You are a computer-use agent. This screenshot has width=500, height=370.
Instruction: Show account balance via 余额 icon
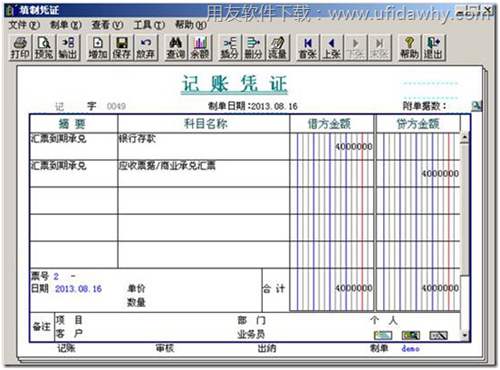[200, 48]
